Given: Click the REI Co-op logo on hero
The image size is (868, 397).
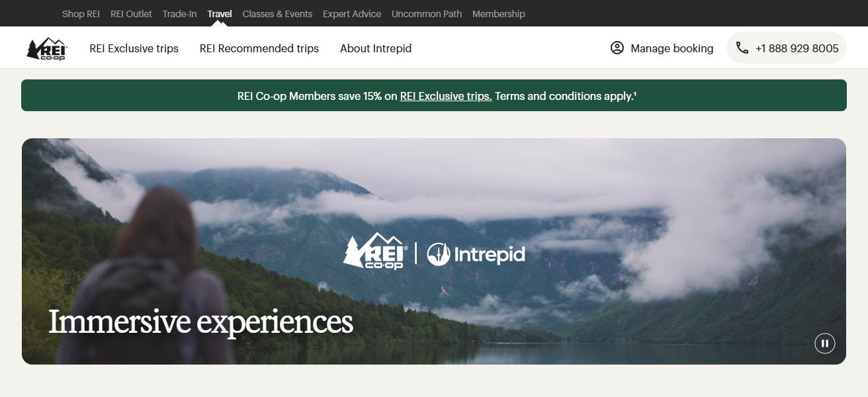Looking at the screenshot, I should point(374,251).
